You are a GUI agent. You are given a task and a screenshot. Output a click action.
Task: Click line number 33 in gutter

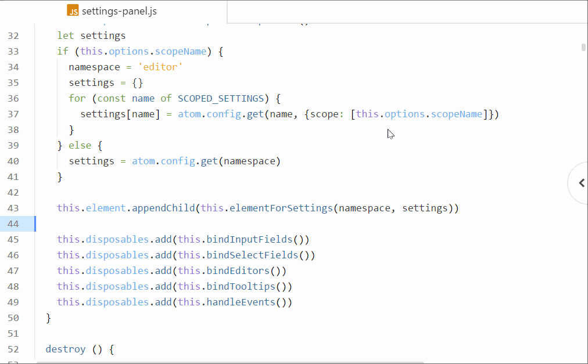[13, 51]
